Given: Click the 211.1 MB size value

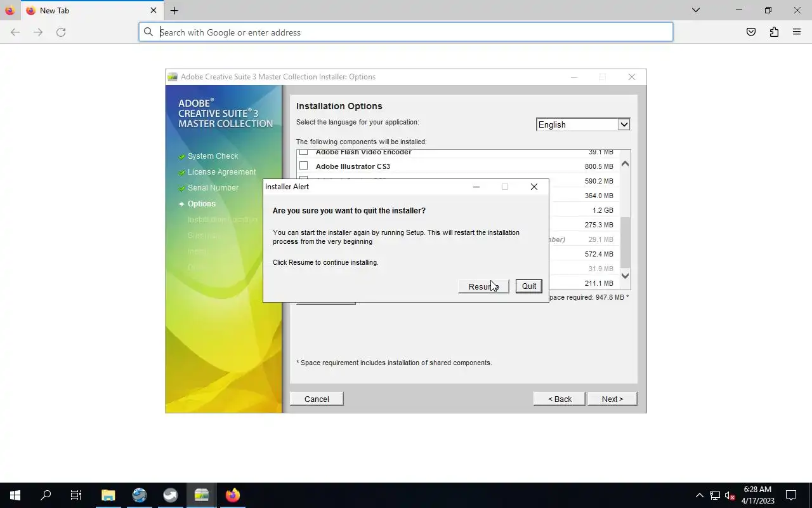Looking at the screenshot, I should click(x=599, y=283).
